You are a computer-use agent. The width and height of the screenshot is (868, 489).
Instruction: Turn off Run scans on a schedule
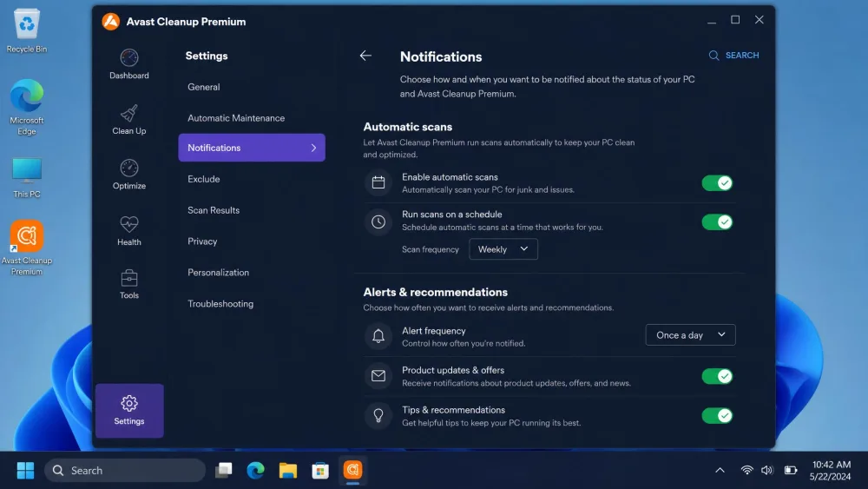(717, 222)
